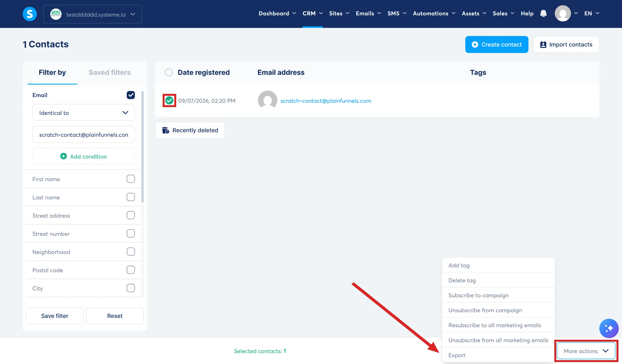Expand the CRM nav dropdown
Screen dimensions: 622x364
coord(313,13)
